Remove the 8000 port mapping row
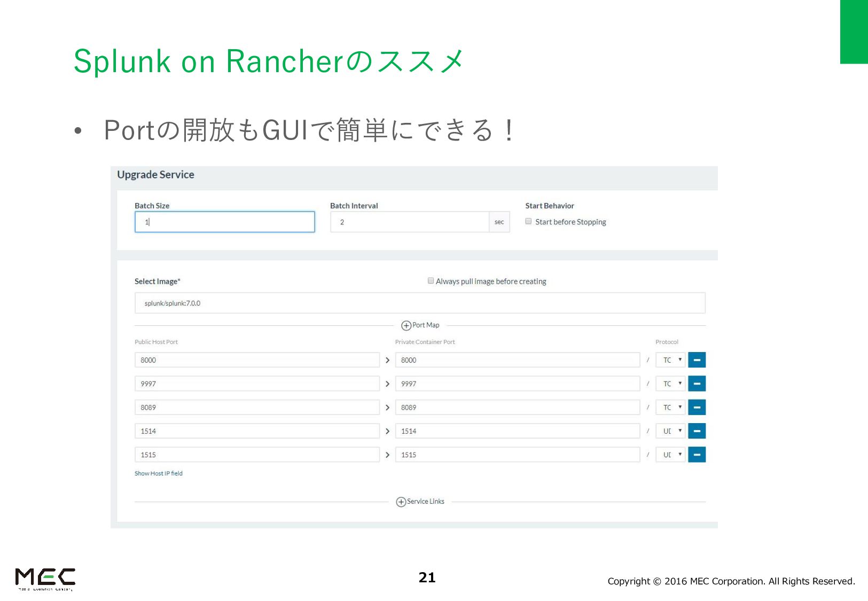868x601 pixels. click(x=697, y=360)
